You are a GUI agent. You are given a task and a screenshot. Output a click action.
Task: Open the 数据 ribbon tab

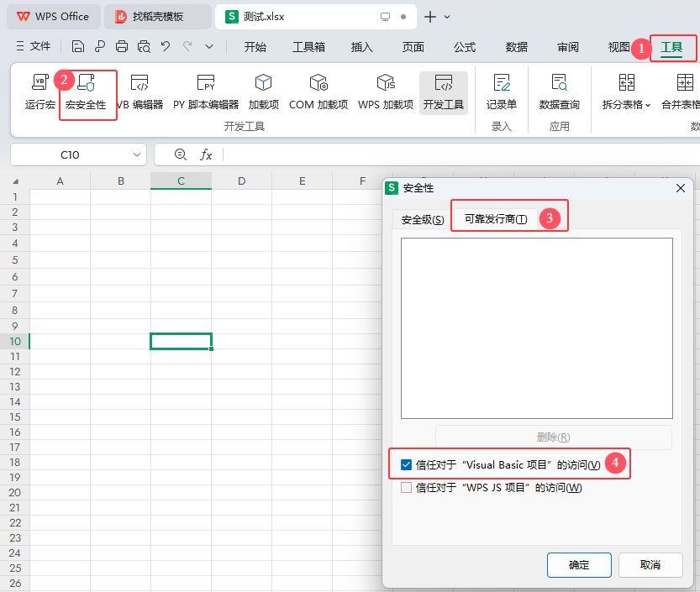pos(517,47)
